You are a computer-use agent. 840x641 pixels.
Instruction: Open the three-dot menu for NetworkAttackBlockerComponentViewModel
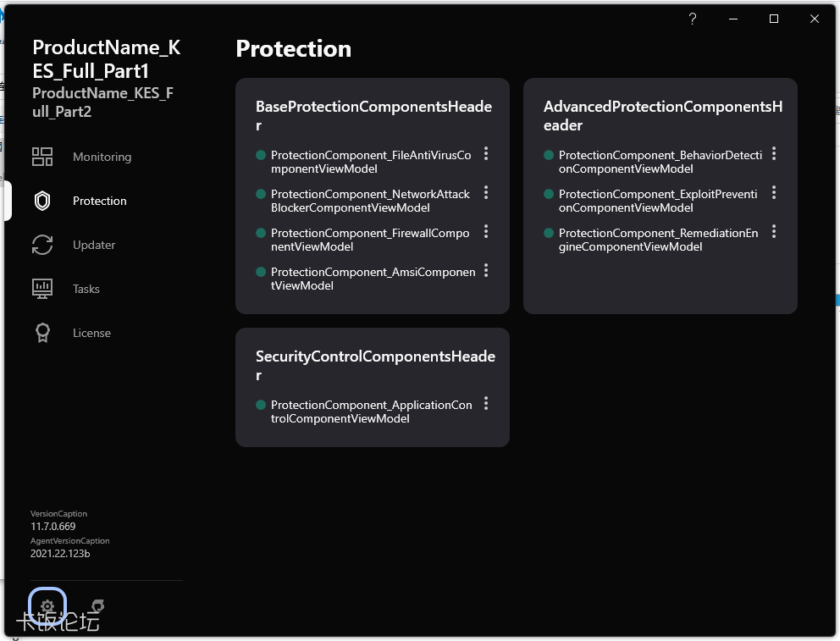coord(486,193)
